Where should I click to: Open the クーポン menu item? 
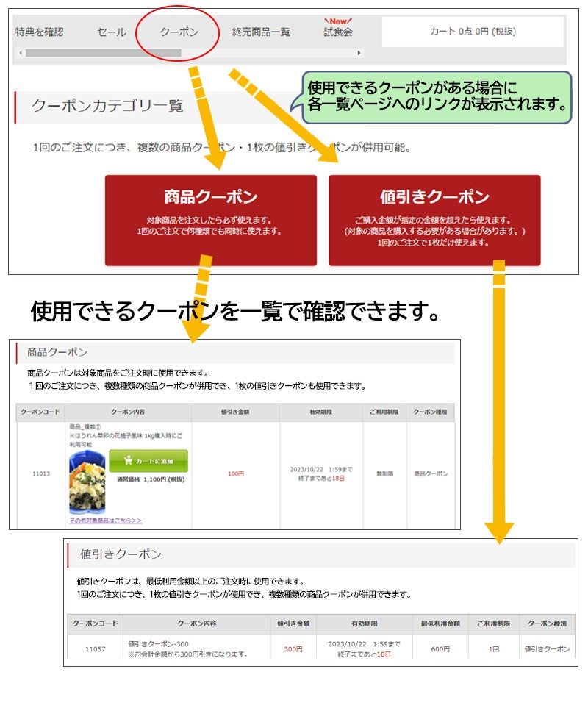pos(179,32)
